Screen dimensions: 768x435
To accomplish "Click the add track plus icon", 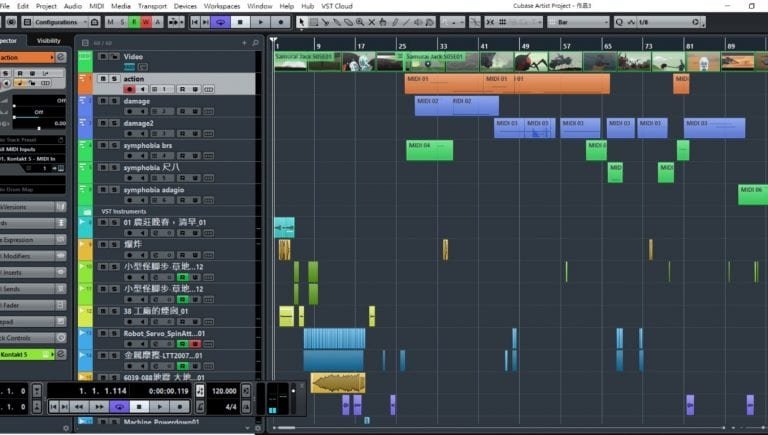I will [245, 42].
